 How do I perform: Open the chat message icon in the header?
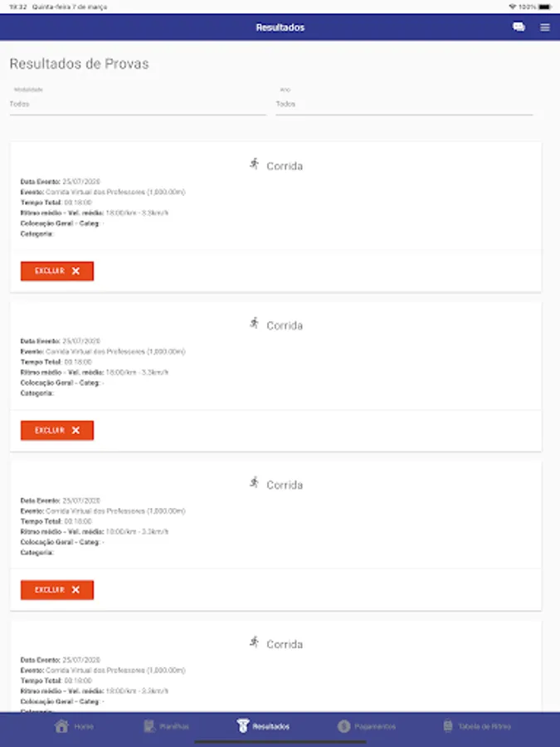click(519, 27)
